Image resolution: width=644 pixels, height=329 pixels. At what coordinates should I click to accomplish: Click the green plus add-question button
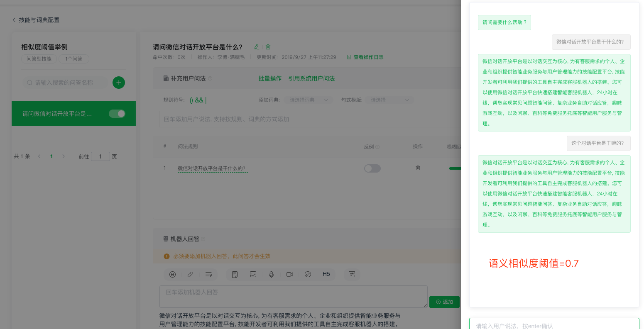(119, 83)
